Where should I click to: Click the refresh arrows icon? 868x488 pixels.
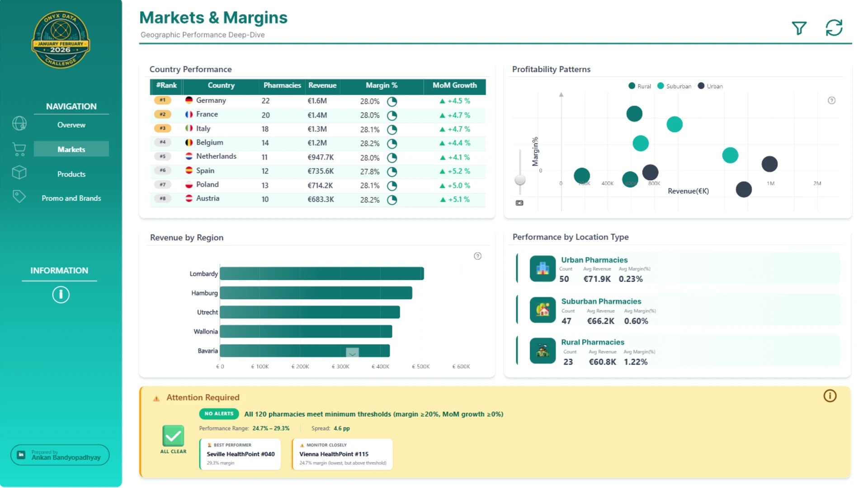point(834,28)
